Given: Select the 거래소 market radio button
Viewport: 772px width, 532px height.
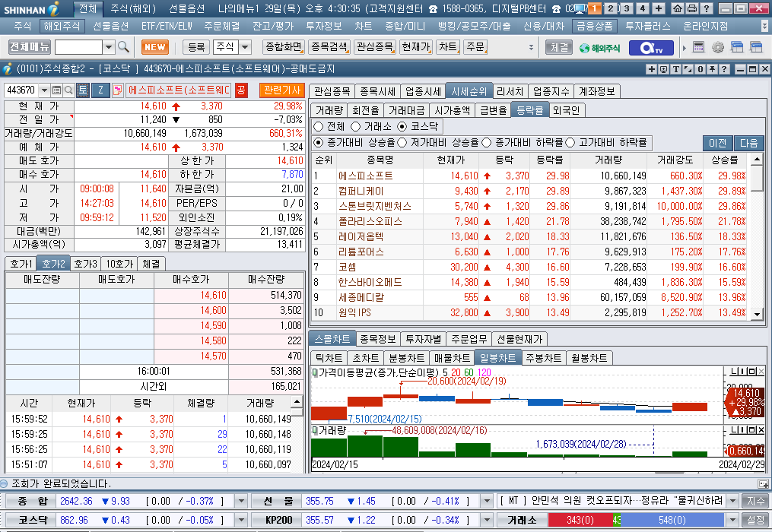Looking at the screenshot, I should [x=356, y=126].
